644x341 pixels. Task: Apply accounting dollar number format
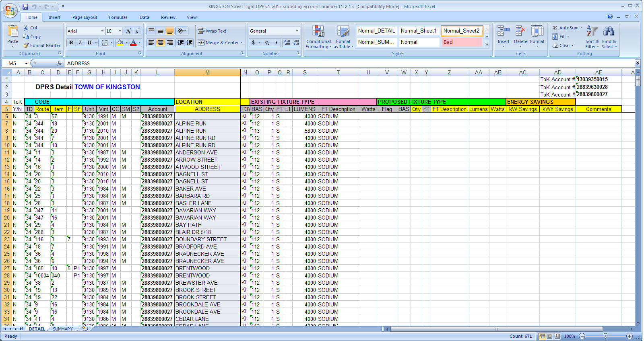253,42
